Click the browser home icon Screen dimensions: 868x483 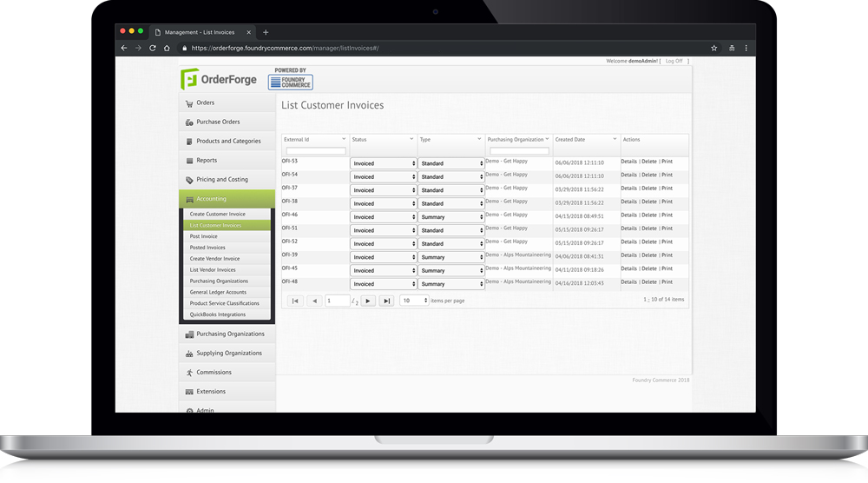(167, 48)
